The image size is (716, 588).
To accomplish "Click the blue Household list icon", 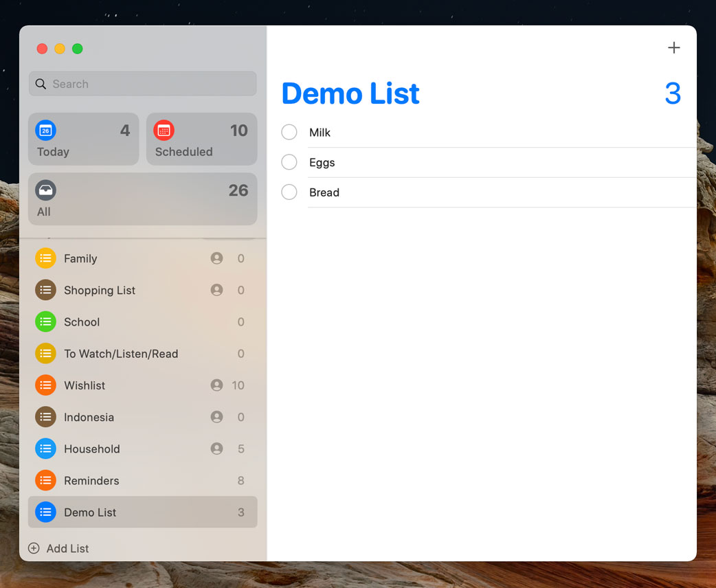I will (45, 449).
